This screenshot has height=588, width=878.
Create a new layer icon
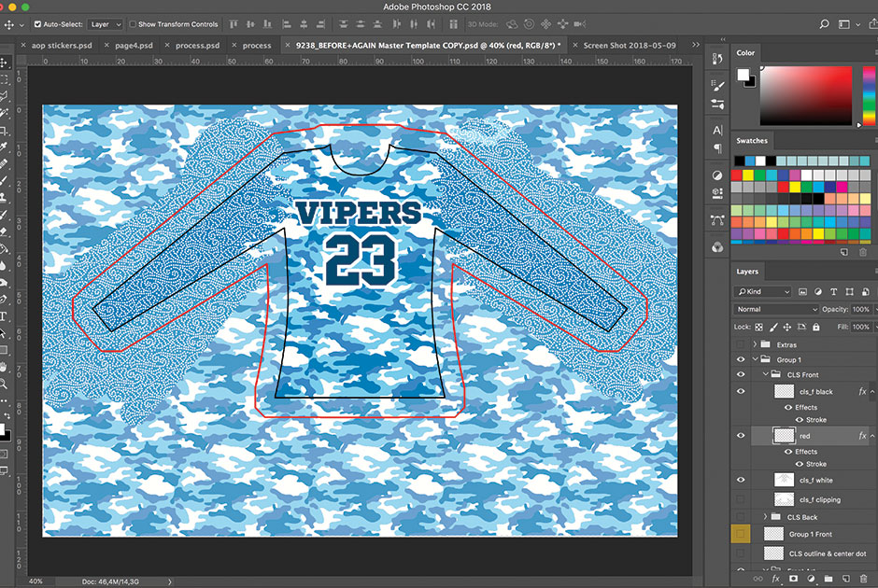click(x=845, y=579)
